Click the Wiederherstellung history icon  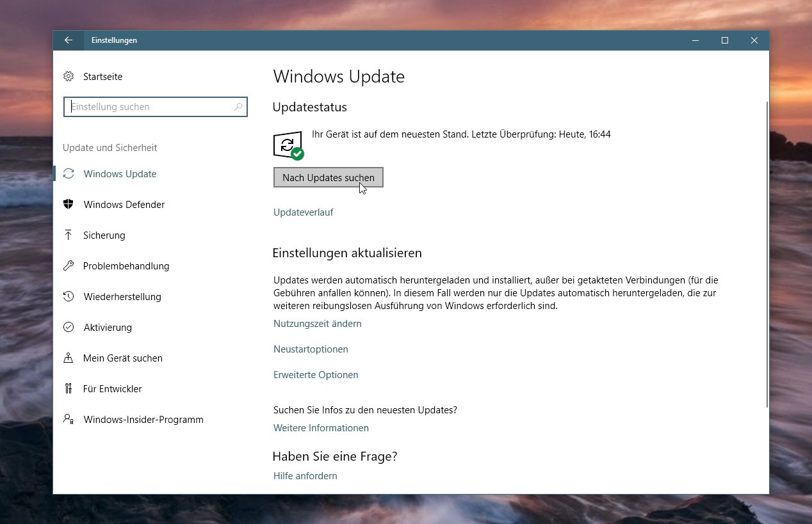click(x=69, y=297)
